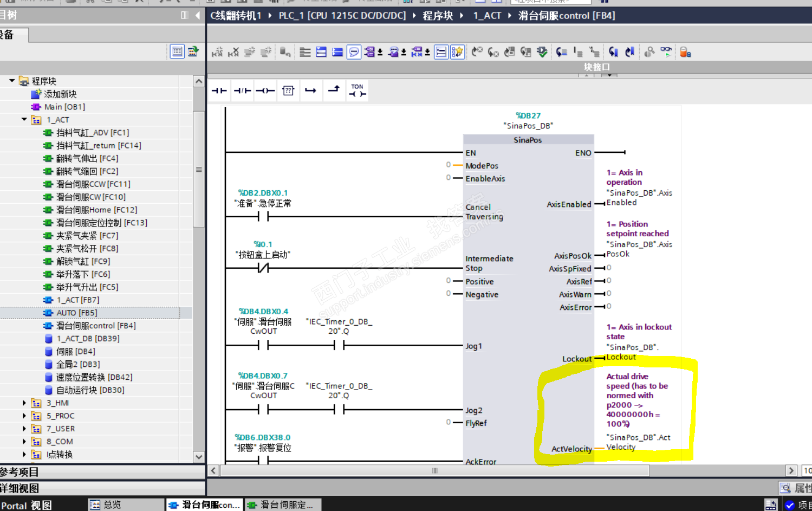Click 程序块 in the breadcrumb path
The height and width of the screenshot is (511, 812).
(438, 16)
